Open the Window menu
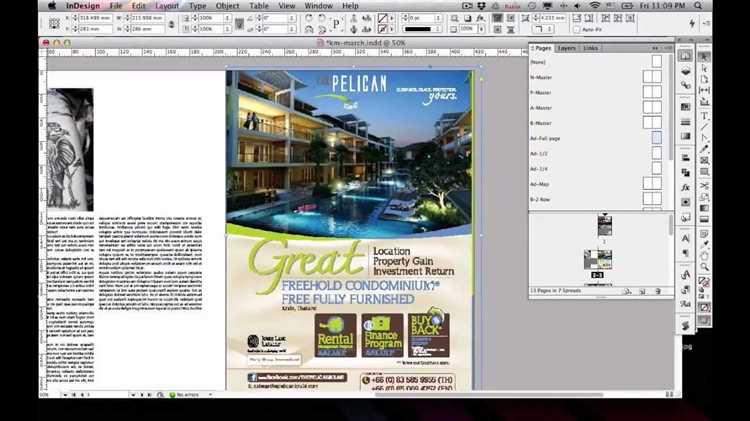This screenshot has width=750, height=421. [x=319, y=6]
